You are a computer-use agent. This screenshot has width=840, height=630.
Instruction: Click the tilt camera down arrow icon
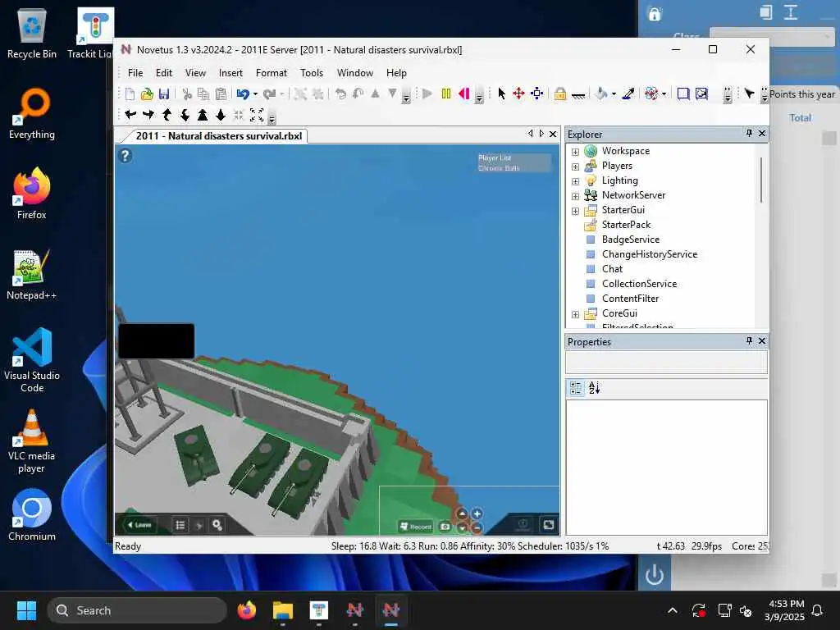[185, 114]
